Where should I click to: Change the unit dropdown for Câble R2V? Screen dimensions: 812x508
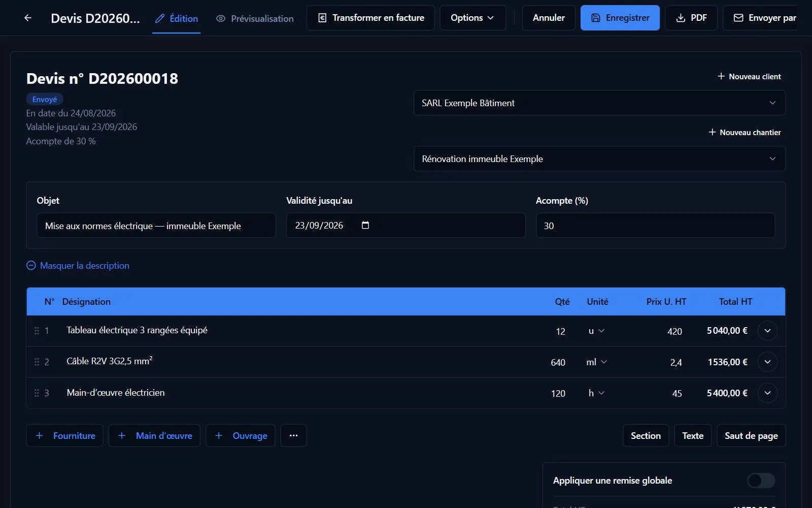pos(596,362)
